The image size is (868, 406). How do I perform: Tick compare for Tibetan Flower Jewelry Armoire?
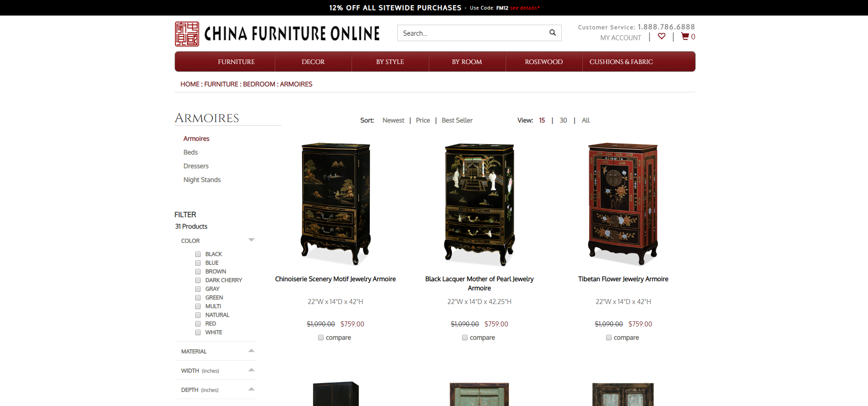click(609, 337)
